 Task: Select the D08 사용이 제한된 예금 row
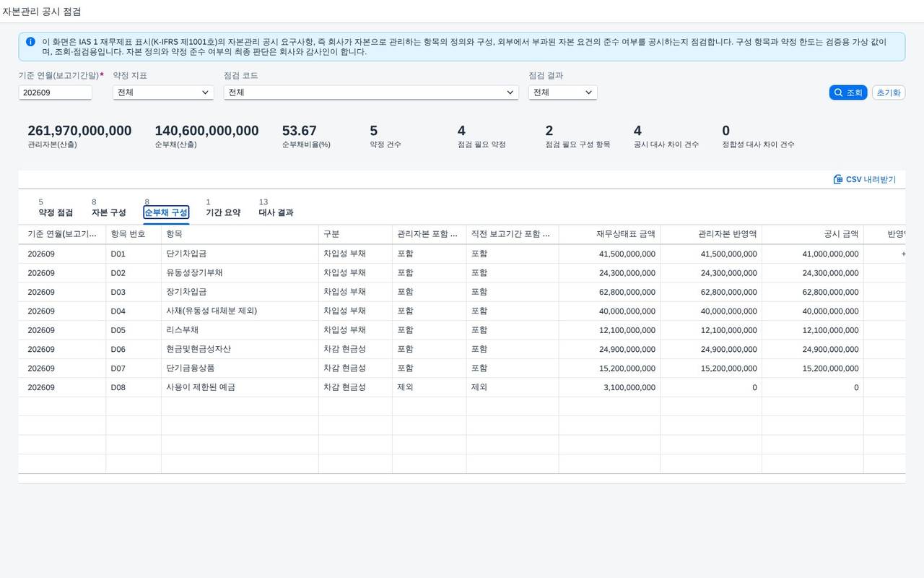(x=462, y=387)
